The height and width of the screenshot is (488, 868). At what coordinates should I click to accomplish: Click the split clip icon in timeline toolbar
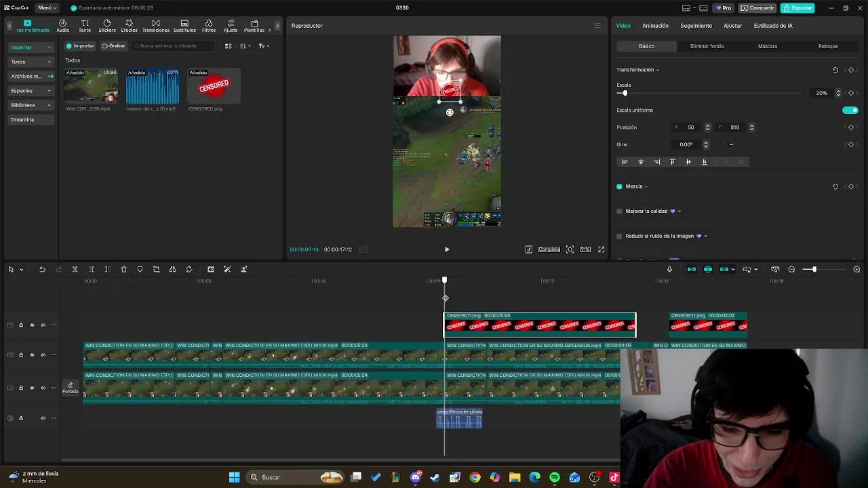point(75,269)
